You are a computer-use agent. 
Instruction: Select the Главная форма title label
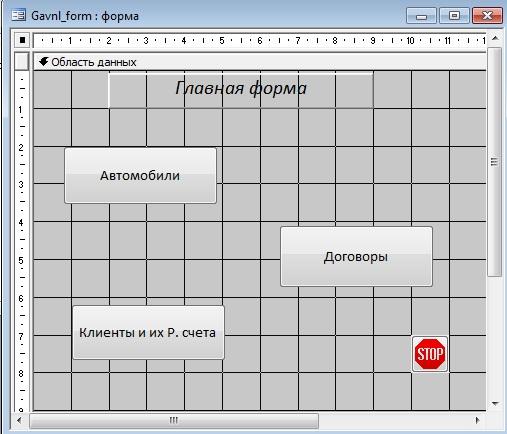click(x=241, y=89)
